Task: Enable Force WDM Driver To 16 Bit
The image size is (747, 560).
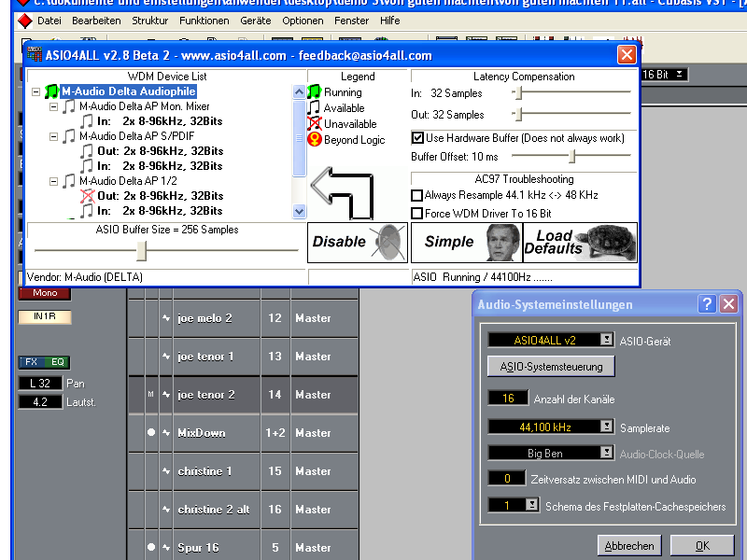Action: (x=416, y=214)
